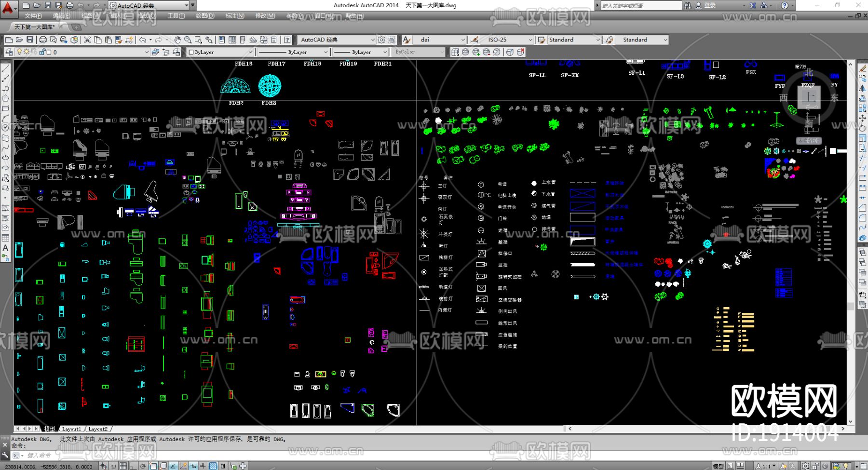The width and height of the screenshot is (868, 470).
Task: Switch to the Layout2 tab
Action: [x=98, y=429]
